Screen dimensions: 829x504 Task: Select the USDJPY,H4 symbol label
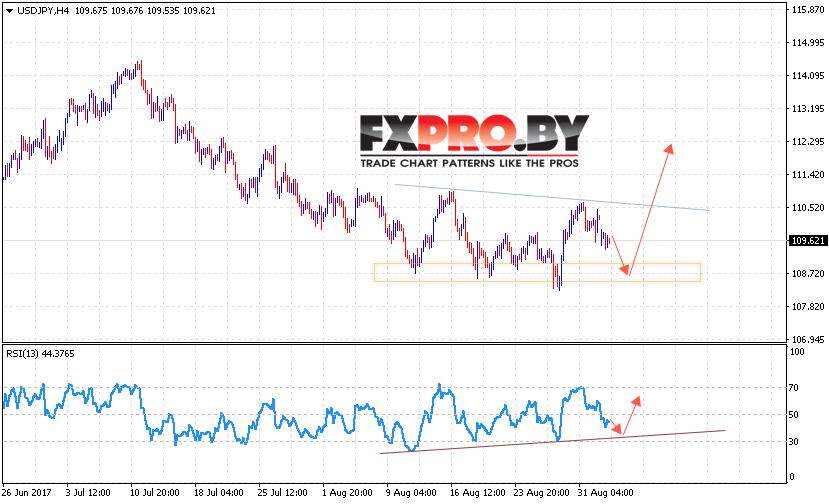click(x=43, y=11)
